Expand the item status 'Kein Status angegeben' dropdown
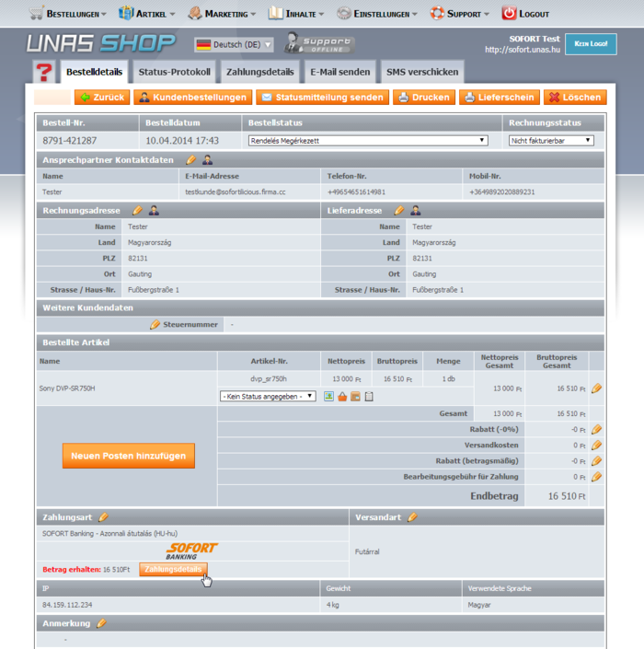 [x=268, y=396]
